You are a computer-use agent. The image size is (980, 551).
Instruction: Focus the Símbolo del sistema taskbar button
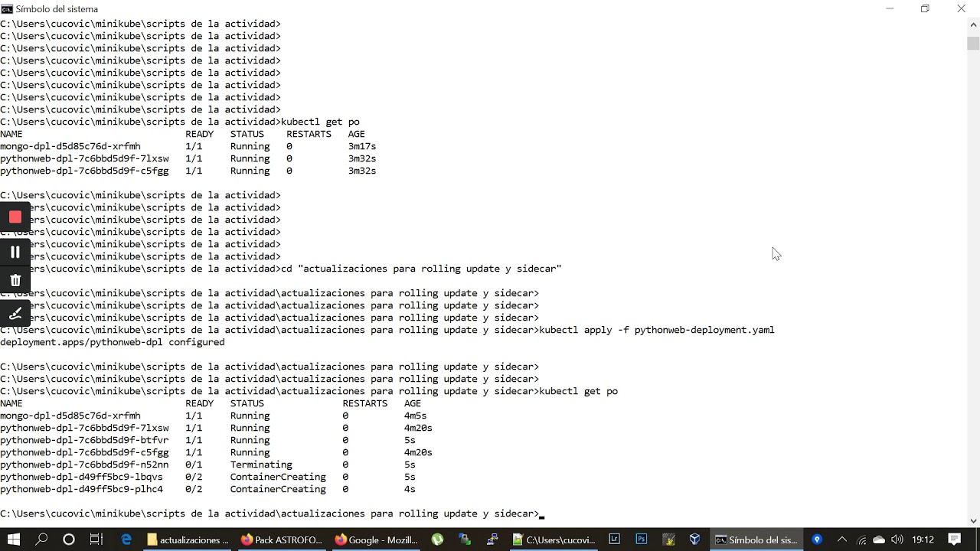(756, 540)
